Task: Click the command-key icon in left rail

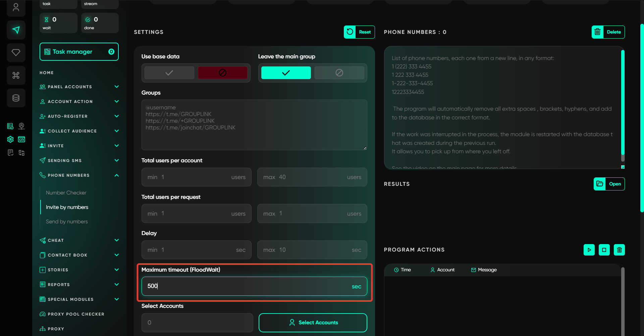Action: pos(16,75)
